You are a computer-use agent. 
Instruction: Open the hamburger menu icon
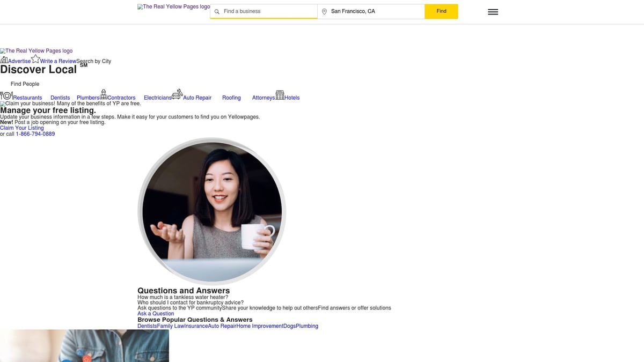pyautogui.click(x=493, y=12)
